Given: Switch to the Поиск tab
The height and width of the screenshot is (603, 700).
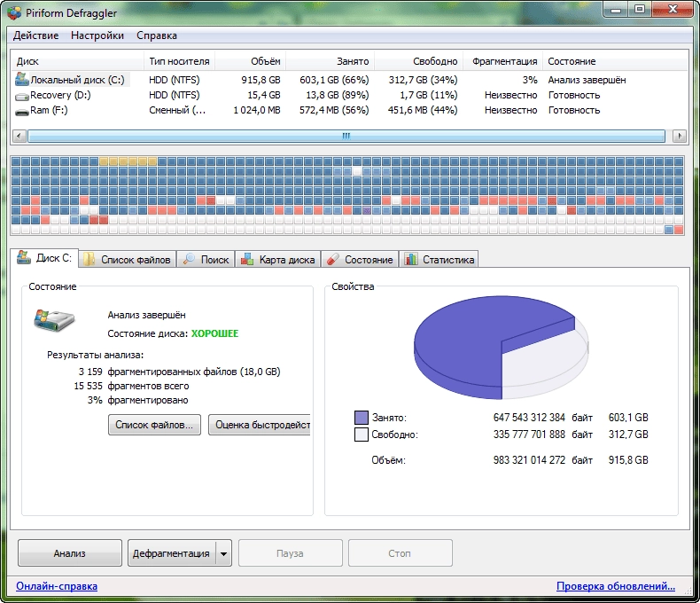Looking at the screenshot, I should coord(206,260).
